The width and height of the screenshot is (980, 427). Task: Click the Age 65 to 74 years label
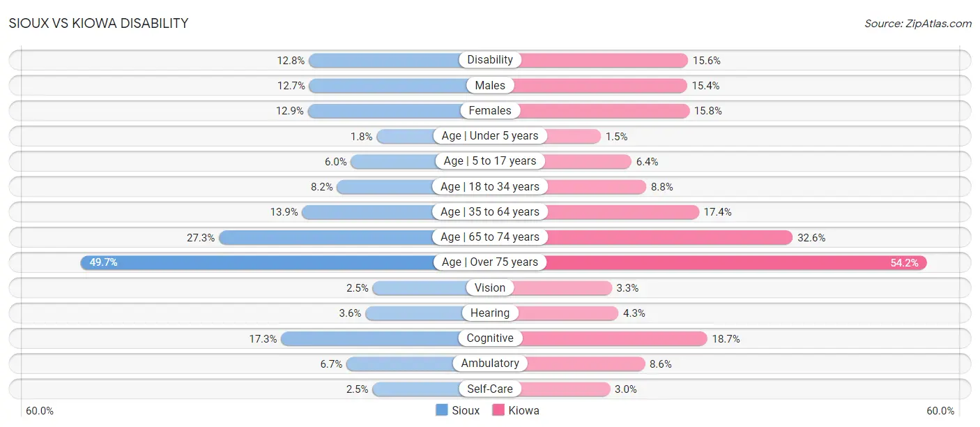490,237
